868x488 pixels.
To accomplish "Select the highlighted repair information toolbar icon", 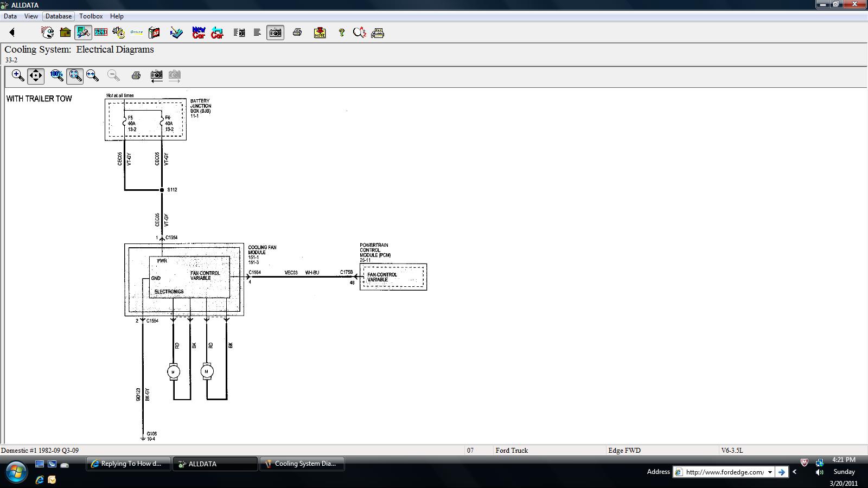I will [83, 33].
